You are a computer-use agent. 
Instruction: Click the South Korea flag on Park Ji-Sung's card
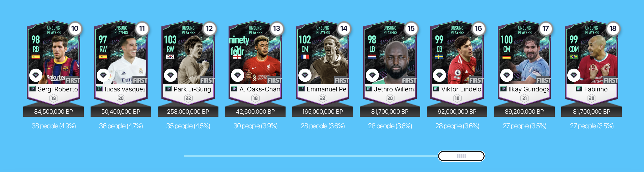coord(170,57)
